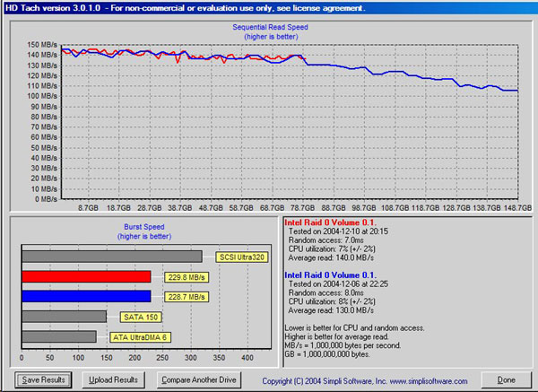
Task: Click 'Random access: 8.0ms' text
Action: click(325, 292)
